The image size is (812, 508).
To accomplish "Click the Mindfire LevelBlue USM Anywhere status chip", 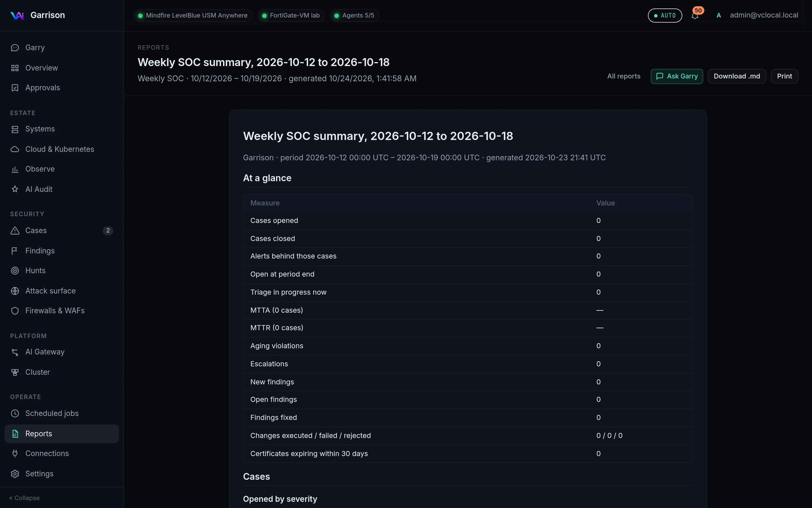I will tap(193, 16).
